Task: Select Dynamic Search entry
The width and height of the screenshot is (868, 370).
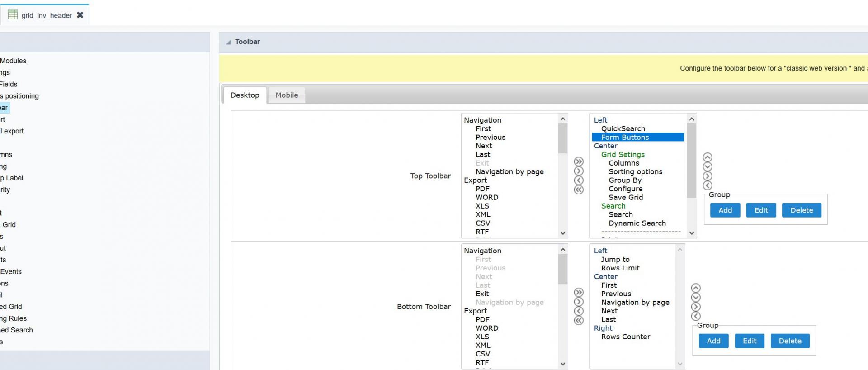Action: 637,223
